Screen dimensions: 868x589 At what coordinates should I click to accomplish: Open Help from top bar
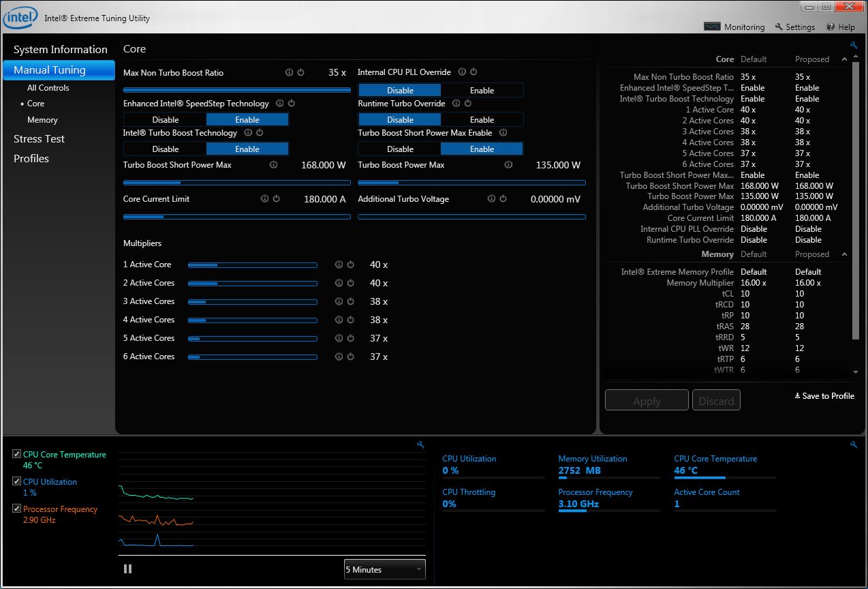pos(841,27)
